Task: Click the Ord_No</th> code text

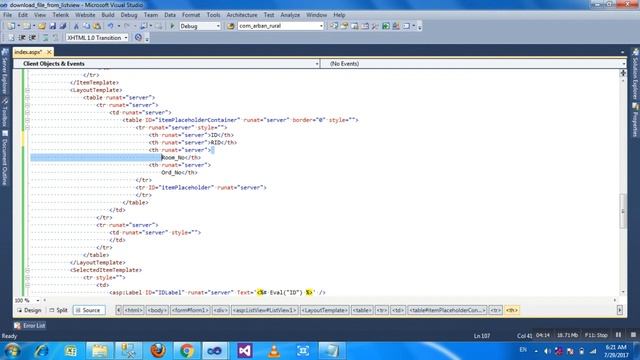Action: (x=179, y=173)
